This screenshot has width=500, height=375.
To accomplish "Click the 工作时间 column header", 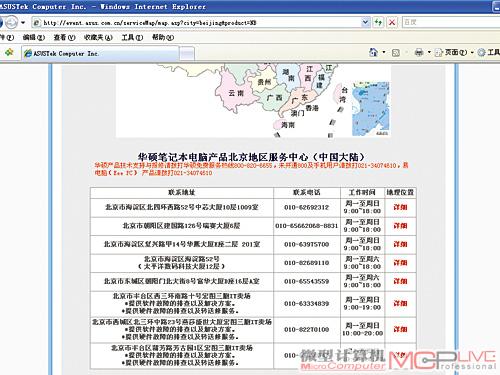I will point(362,193).
